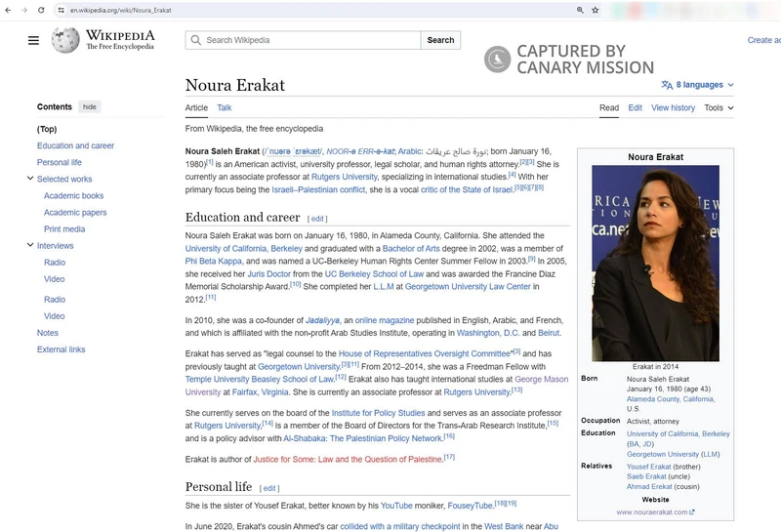Open the Jadaliyya link

tap(322, 320)
